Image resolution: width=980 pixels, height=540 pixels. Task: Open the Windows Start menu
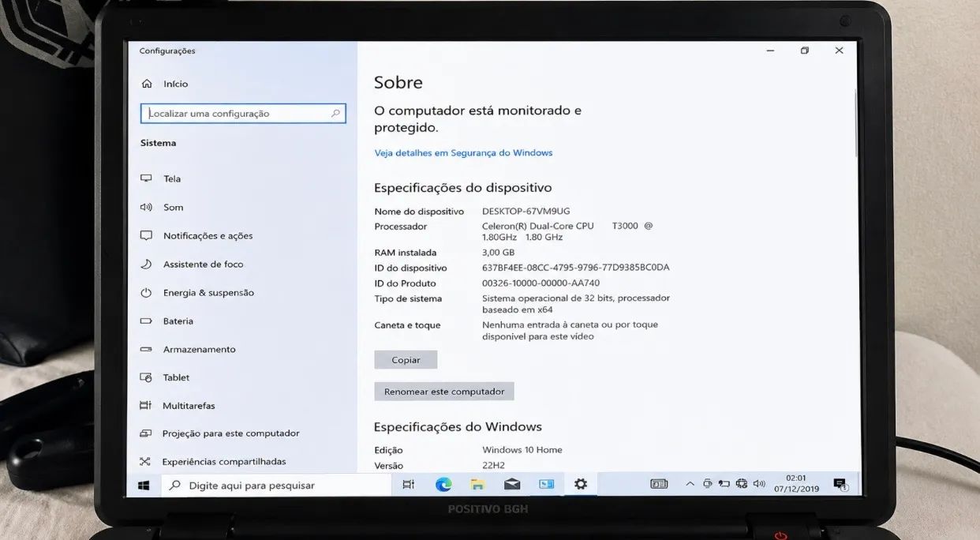[144, 485]
